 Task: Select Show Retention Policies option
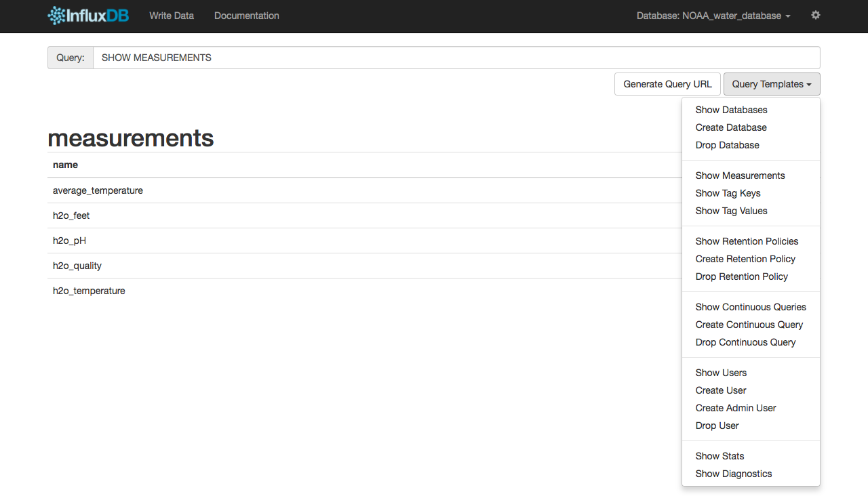747,241
